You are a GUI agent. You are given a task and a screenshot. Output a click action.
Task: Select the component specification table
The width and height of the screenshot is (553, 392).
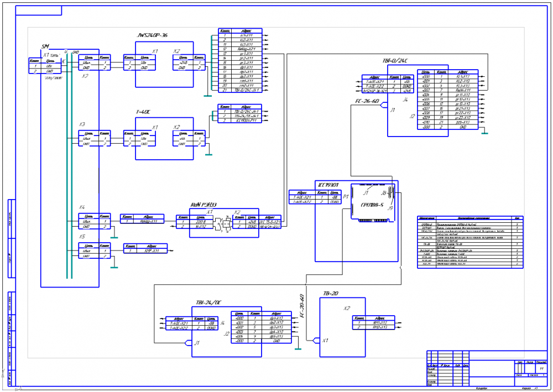tap(470, 242)
